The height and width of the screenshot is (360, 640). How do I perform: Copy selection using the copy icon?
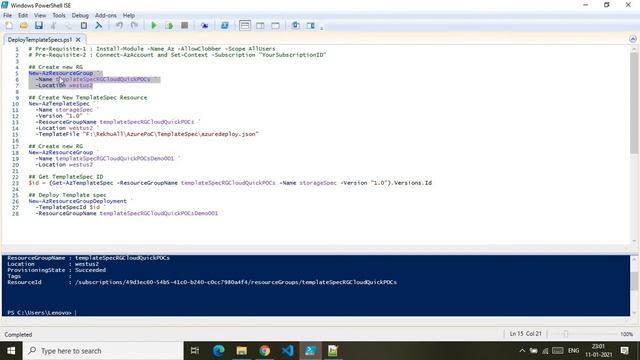[69, 25]
